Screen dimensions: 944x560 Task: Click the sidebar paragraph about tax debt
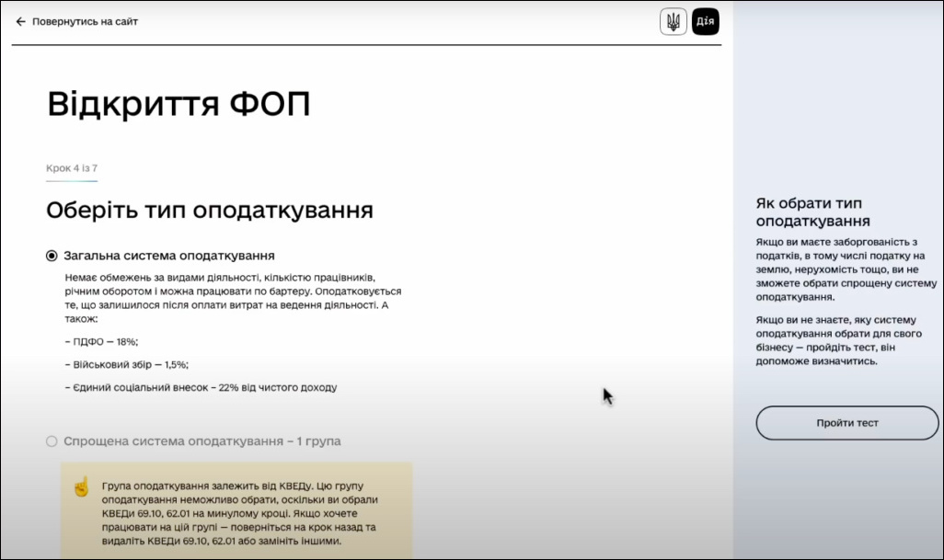(x=846, y=269)
